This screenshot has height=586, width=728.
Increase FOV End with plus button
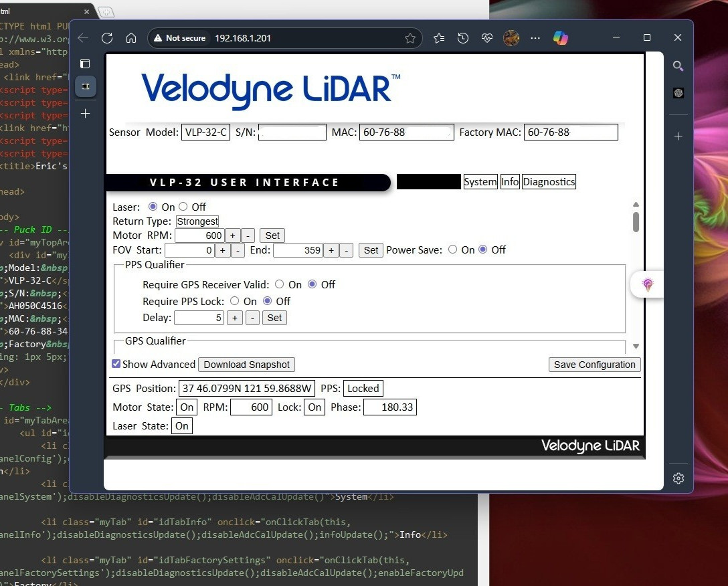point(331,250)
